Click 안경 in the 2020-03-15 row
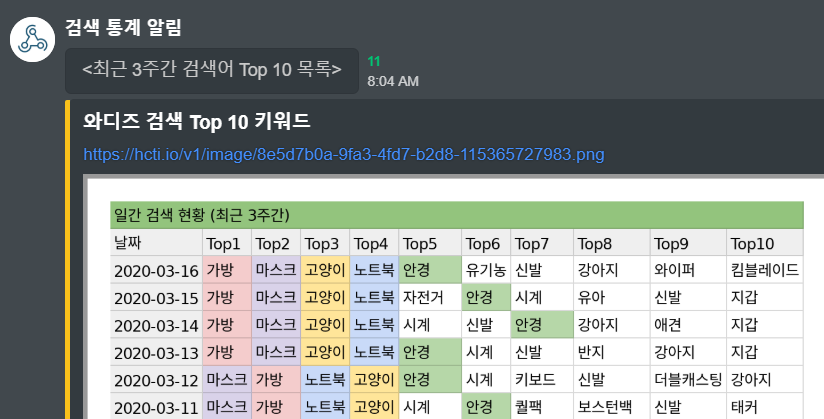 tap(486, 298)
